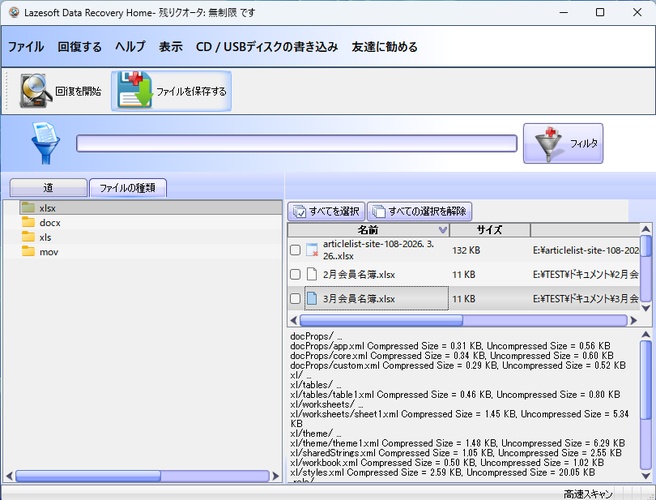Click the blue document funnel icon

click(x=46, y=143)
